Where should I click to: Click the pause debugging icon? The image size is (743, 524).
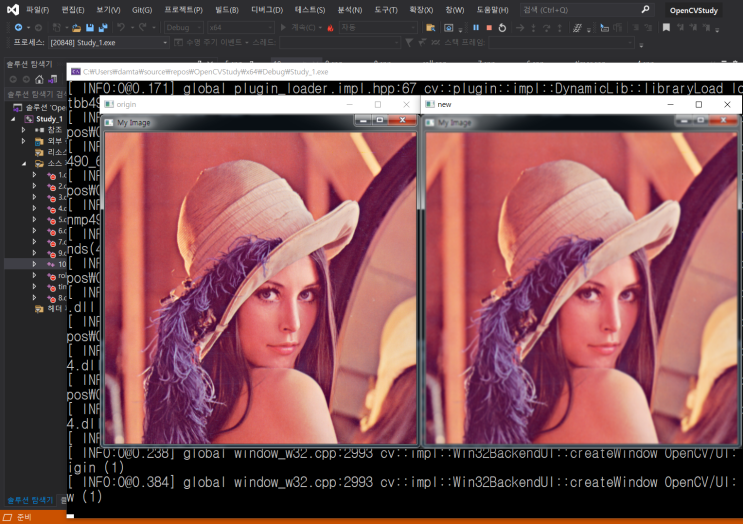[476, 27]
